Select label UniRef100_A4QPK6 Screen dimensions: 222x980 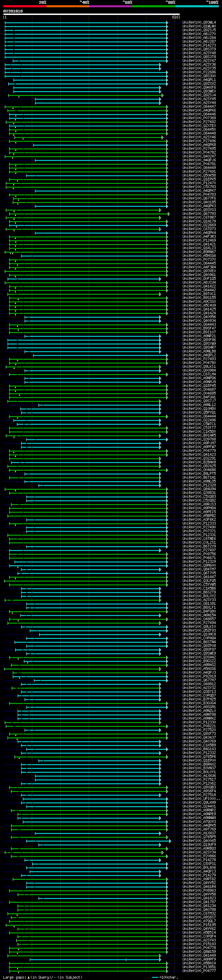(x=199, y=110)
